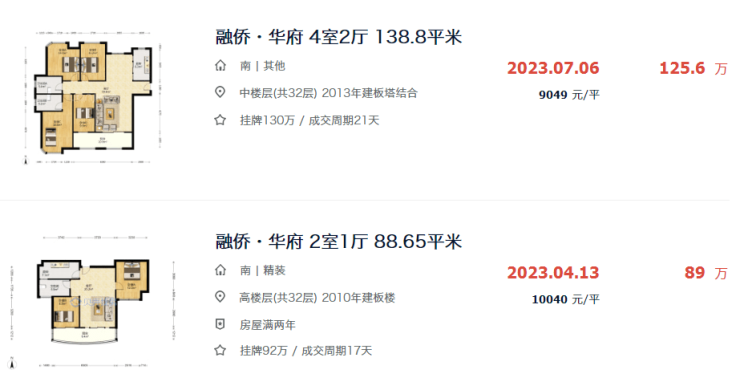Click the unit price 9049 元/平
The image size is (740, 386).
pyautogui.click(x=569, y=95)
